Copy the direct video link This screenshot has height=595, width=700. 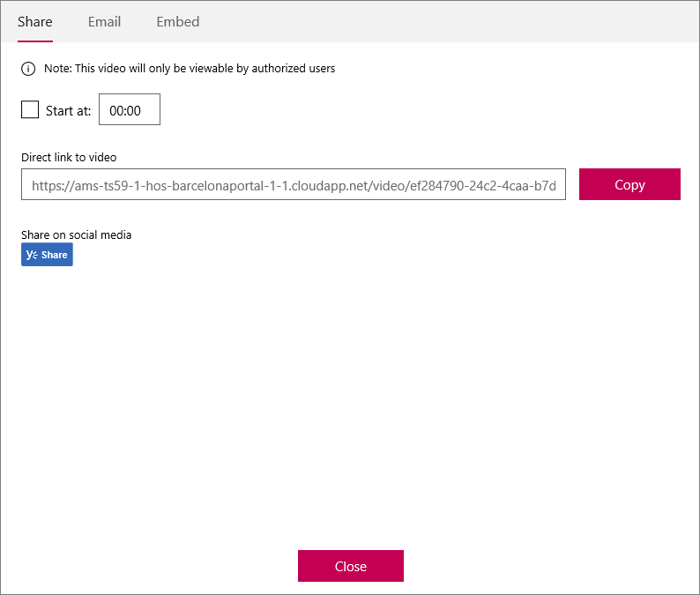click(x=629, y=184)
